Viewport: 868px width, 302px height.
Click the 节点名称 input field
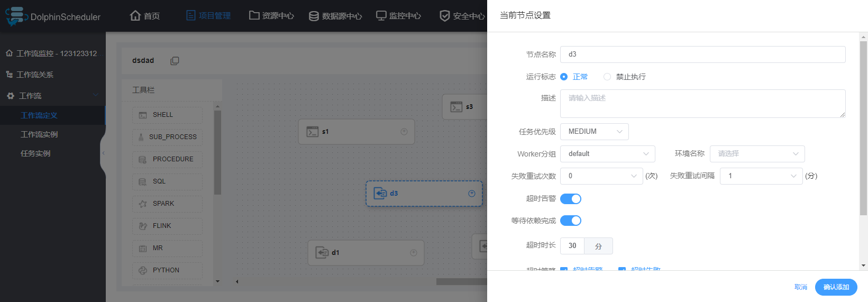703,54
